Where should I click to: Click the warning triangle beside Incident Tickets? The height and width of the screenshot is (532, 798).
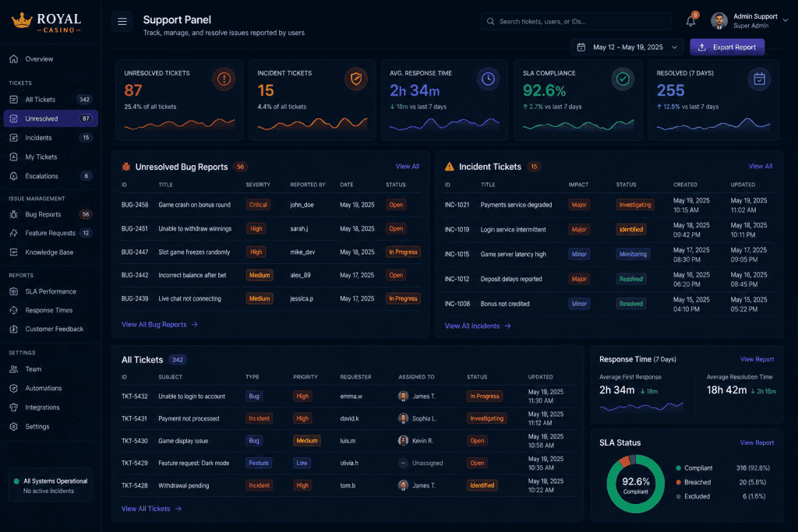click(450, 167)
